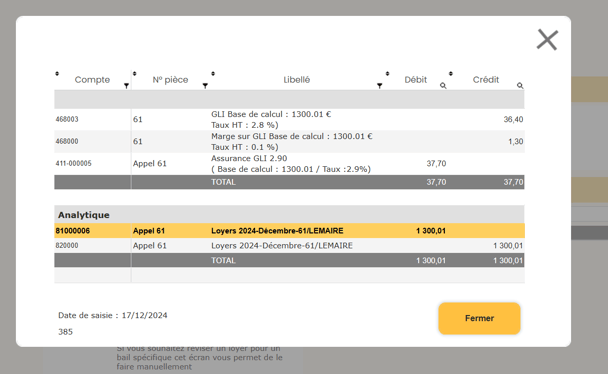Select account 468003 cell
This screenshot has width=608, height=374.
point(67,119)
